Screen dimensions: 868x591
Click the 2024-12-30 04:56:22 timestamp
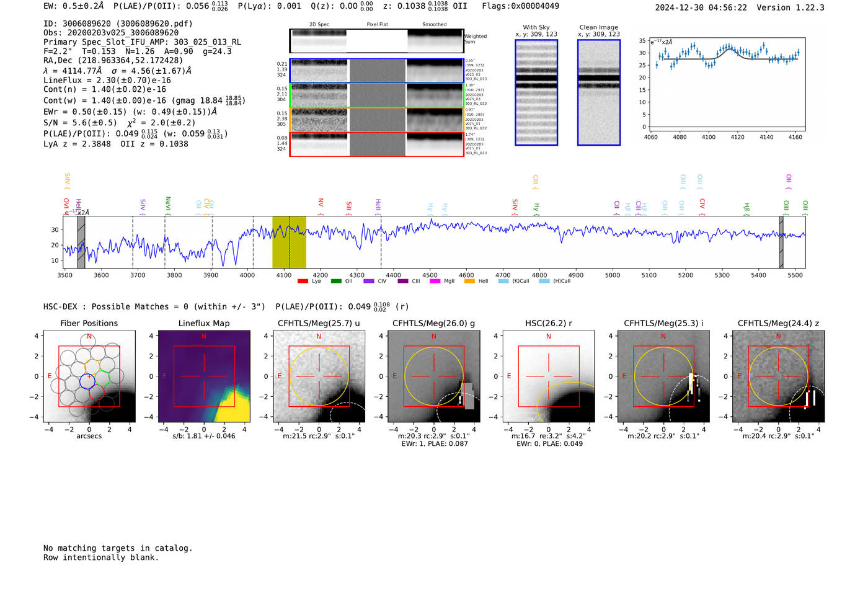pyautogui.click(x=701, y=7)
